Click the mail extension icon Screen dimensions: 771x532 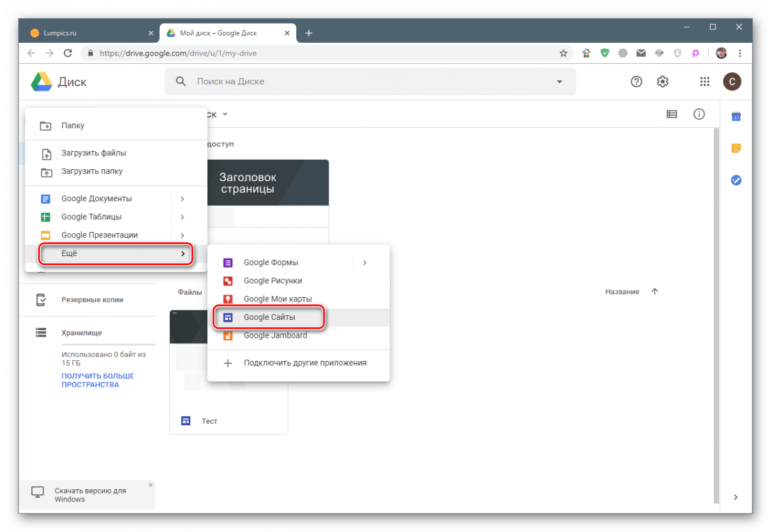[641, 53]
